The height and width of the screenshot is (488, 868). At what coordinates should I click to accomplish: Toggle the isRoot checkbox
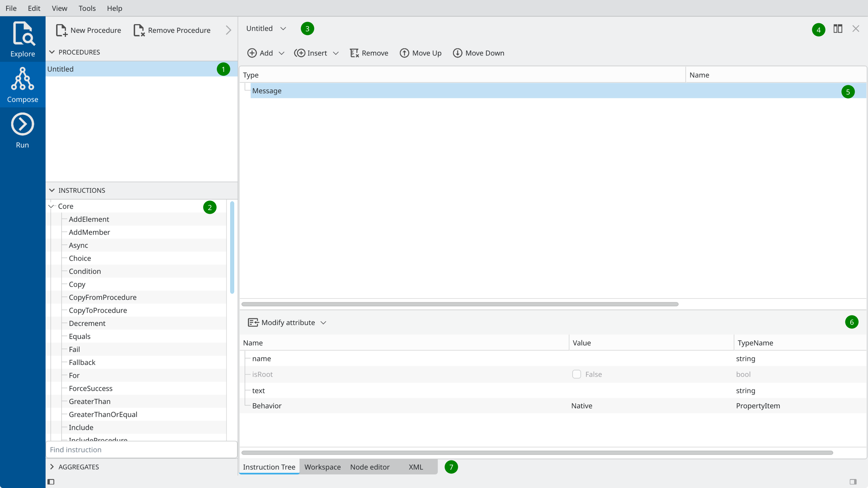576,374
